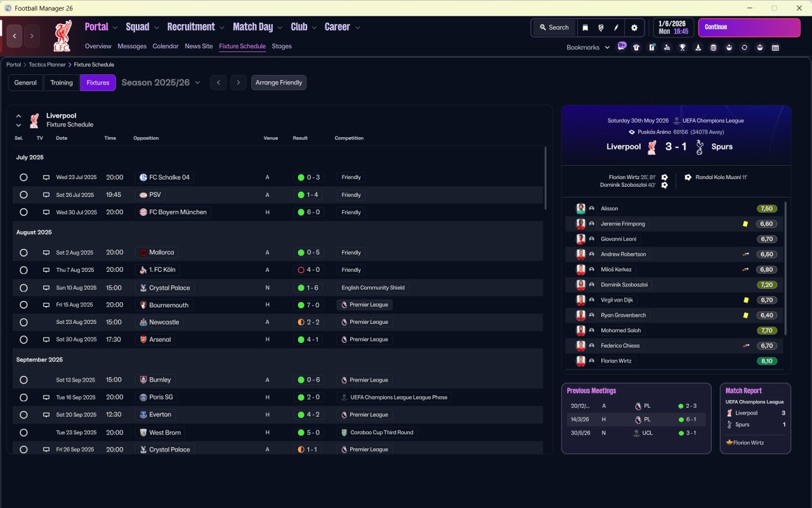Open the trophy bookmark icon
This screenshot has height=508, width=812.
(683, 47)
